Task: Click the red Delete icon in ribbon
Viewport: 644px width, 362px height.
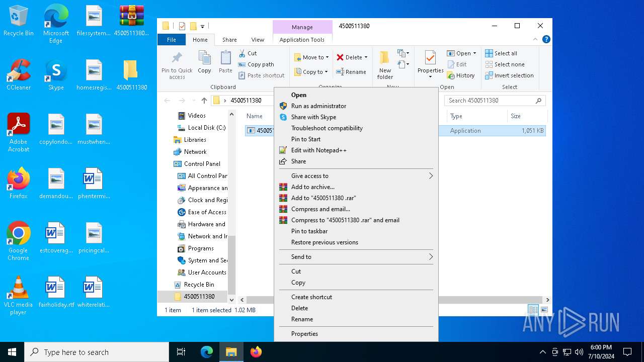Action: 340,57
